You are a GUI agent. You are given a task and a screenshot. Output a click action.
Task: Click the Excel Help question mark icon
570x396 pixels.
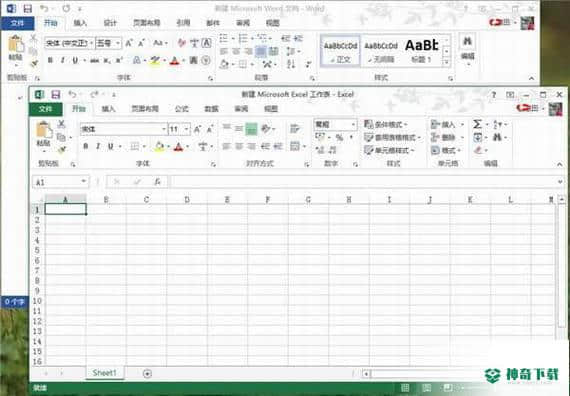(x=494, y=95)
